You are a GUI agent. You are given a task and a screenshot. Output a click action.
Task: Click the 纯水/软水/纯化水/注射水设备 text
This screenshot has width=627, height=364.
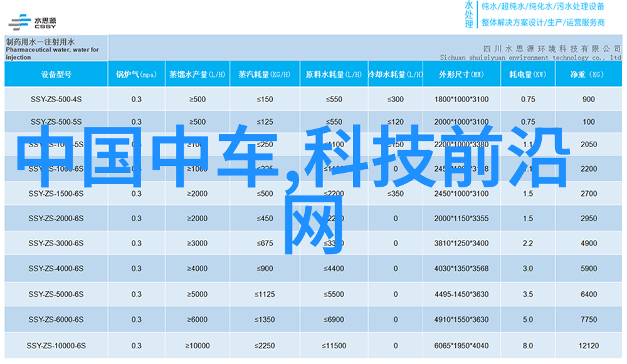543,7
